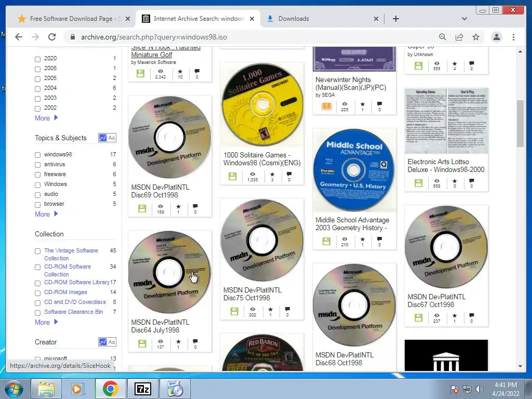
Task: Open the 1000 Solitaire Games disc thumbnail
Action: coord(262,104)
